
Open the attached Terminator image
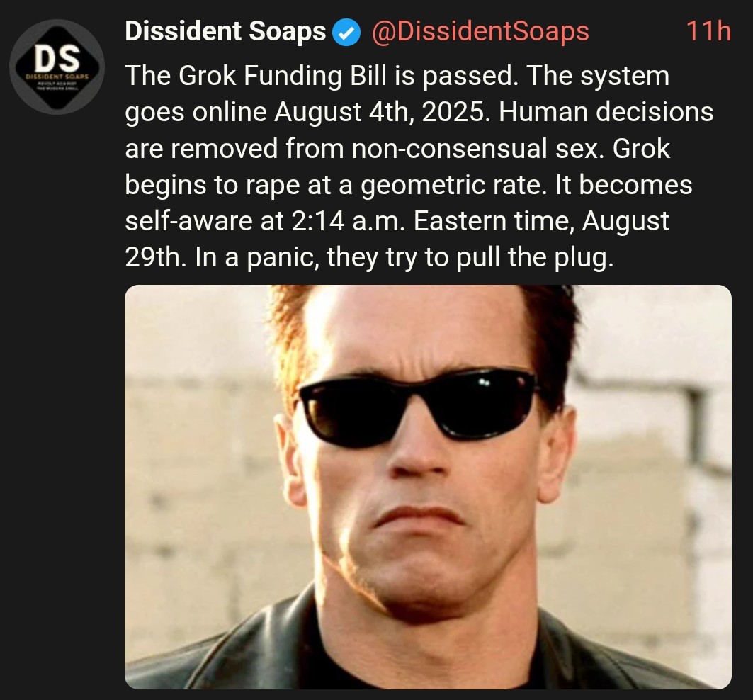[428, 487]
